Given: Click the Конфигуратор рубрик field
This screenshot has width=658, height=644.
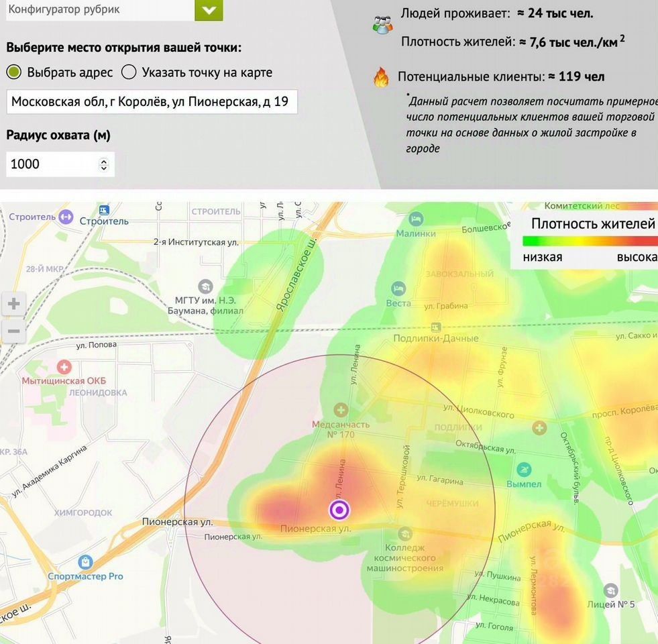Looking at the screenshot, I should click(101, 9).
